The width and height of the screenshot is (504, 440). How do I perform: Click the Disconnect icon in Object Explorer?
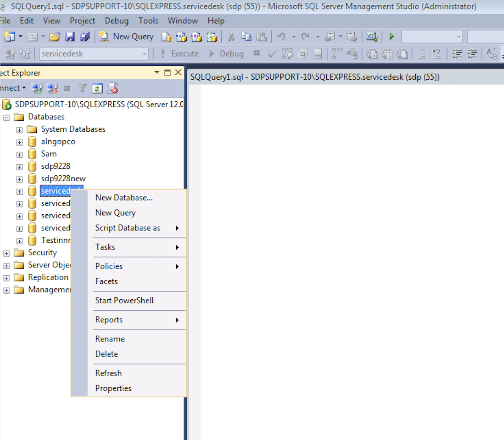point(52,89)
